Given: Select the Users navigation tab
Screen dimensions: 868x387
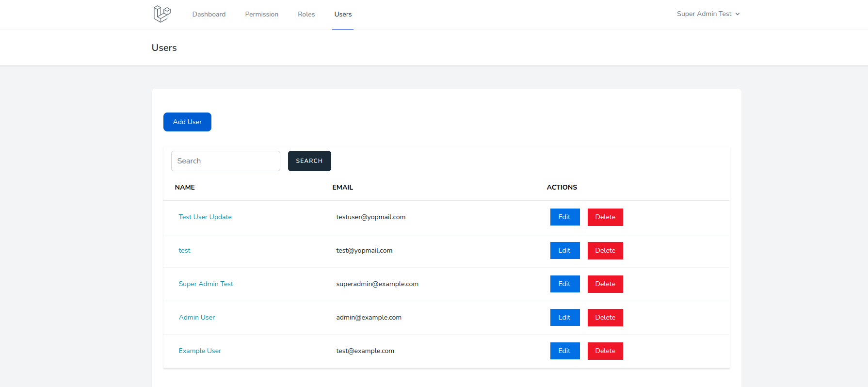Looking at the screenshot, I should [x=343, y=15].
